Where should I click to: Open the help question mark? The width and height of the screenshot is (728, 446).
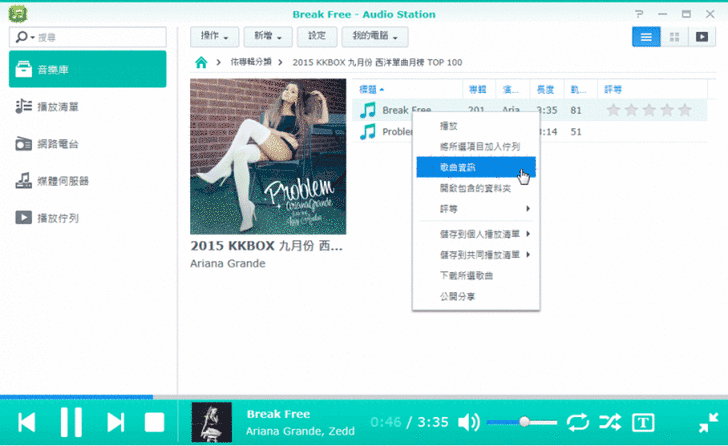point(639,14)
